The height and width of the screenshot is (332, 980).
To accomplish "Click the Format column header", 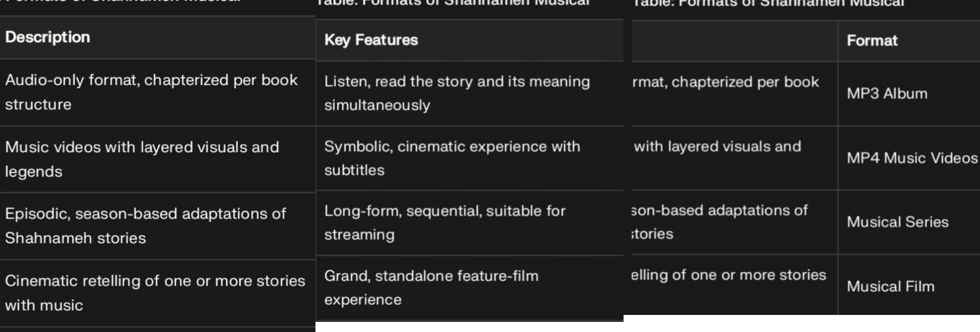I will click(x=872, y=41).
